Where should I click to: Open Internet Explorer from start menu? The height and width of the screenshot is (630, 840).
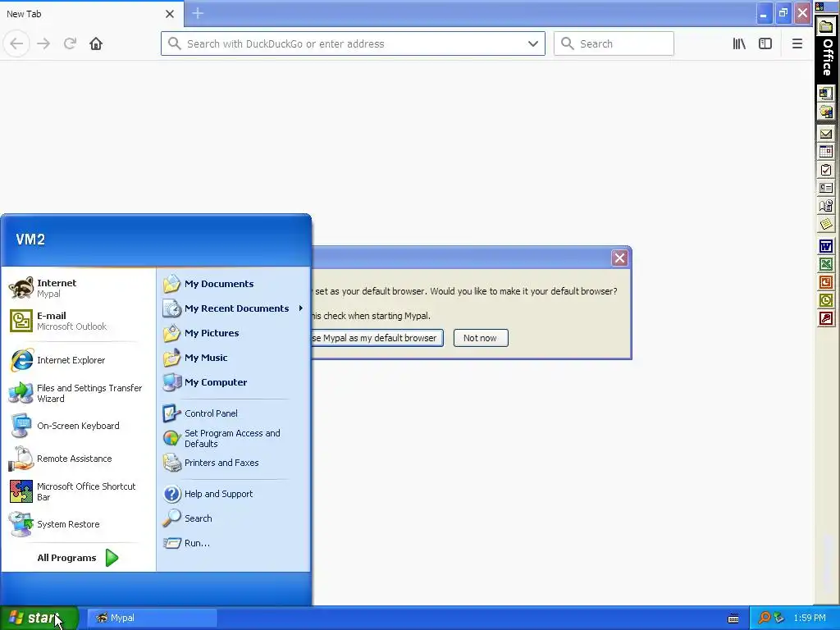78,360
